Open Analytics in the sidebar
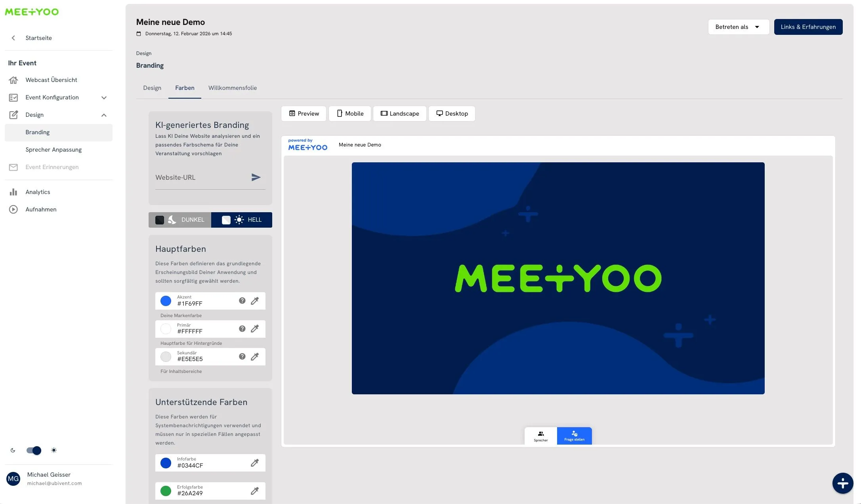Viewport: 861px width, 504px height. pyautogui.click(x=59, y=192)
